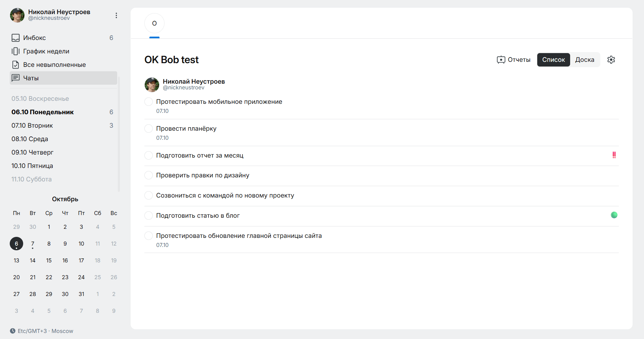The height and width of the screenshot is (339, 644).
Task: Complete the 'Проверить правки по дизайну' task
Action: coord(148,175)
